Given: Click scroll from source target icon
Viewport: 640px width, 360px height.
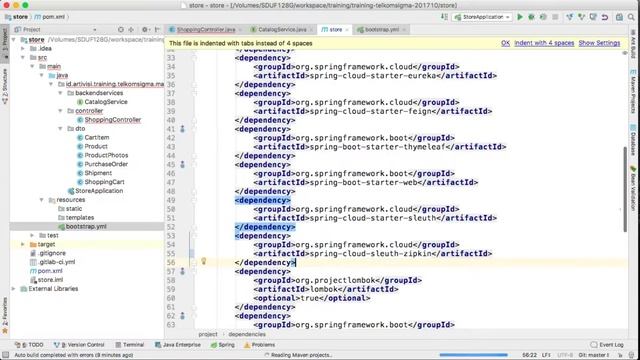Looking at the screenshot, I should pyautogui.click(x=121, y=30).
